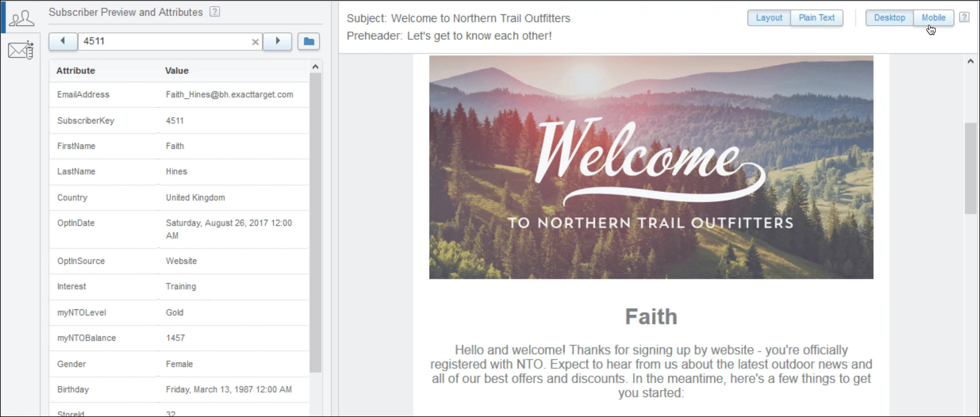Click in the subscriber ID input field
Viewport: 980px width, 417px height.
click(169, 41)
